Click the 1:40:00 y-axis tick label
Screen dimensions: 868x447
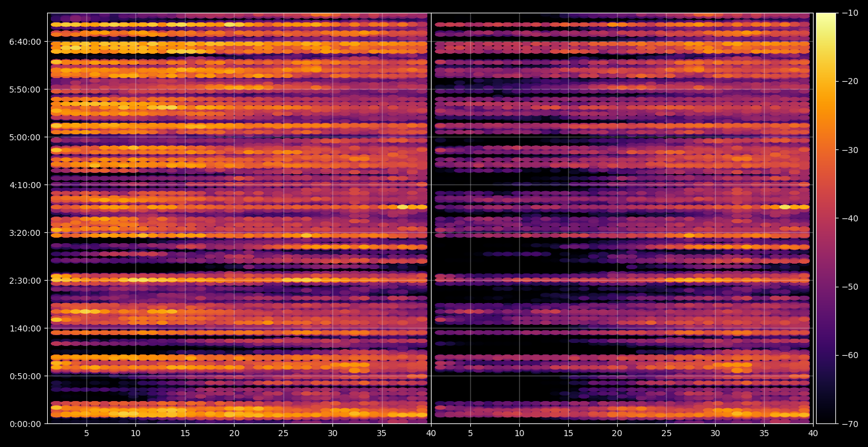tap(25, 328)
